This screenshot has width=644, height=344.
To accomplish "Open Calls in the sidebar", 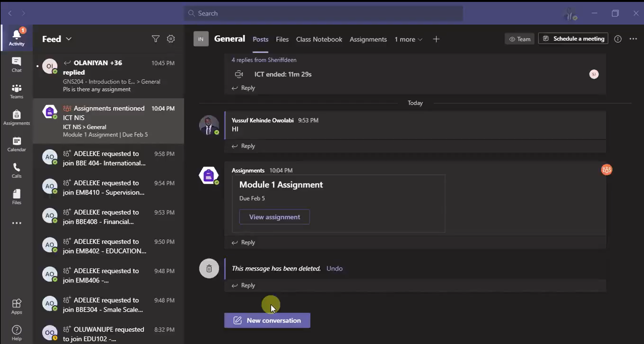I will [x=16, y=170].
